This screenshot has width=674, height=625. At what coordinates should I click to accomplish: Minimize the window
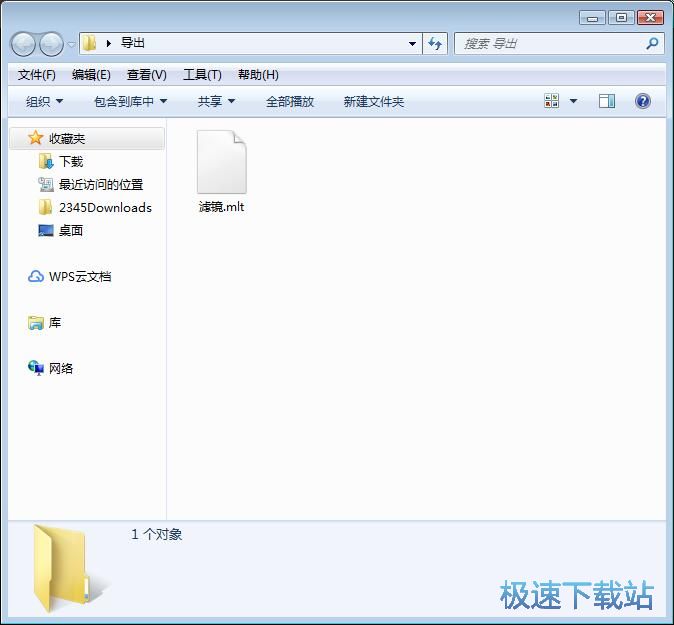(x=592, y=18)
